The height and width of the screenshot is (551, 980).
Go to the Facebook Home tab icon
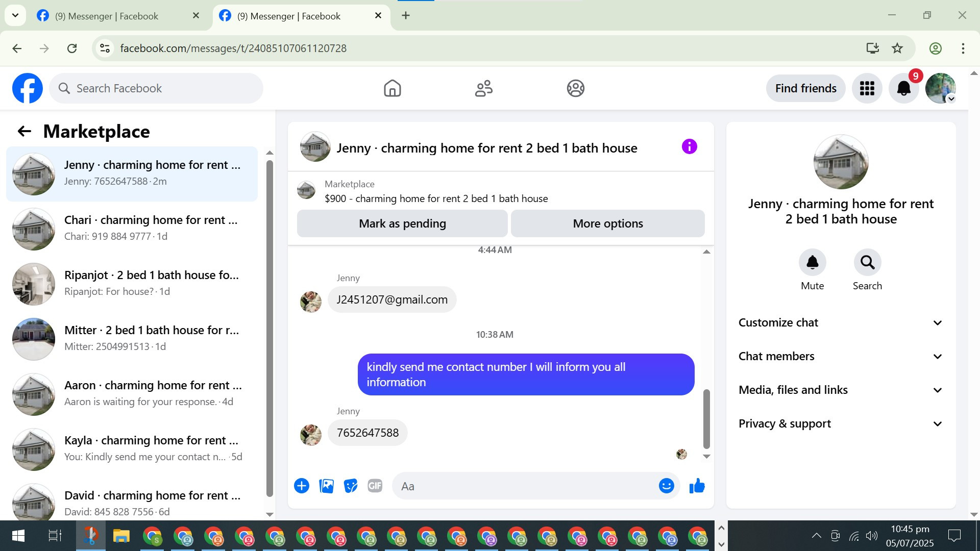(x=392, y=88)
